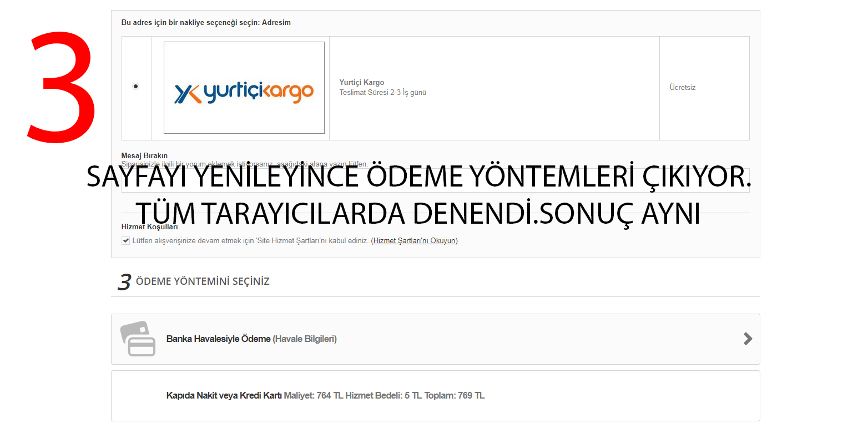868x423 pixels.
Task: Open the Hizmet Şartları'nı Okuyun link
Action: [415, 241]
